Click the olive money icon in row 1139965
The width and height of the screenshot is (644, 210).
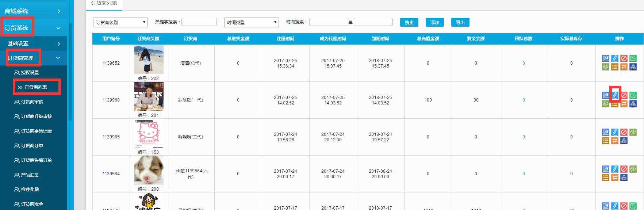pos(633,132)
